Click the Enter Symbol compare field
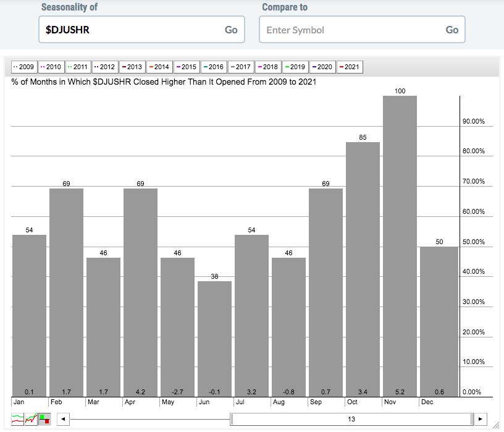The width and height of the screenshot is (504, 432). click(x=350, y=30)
